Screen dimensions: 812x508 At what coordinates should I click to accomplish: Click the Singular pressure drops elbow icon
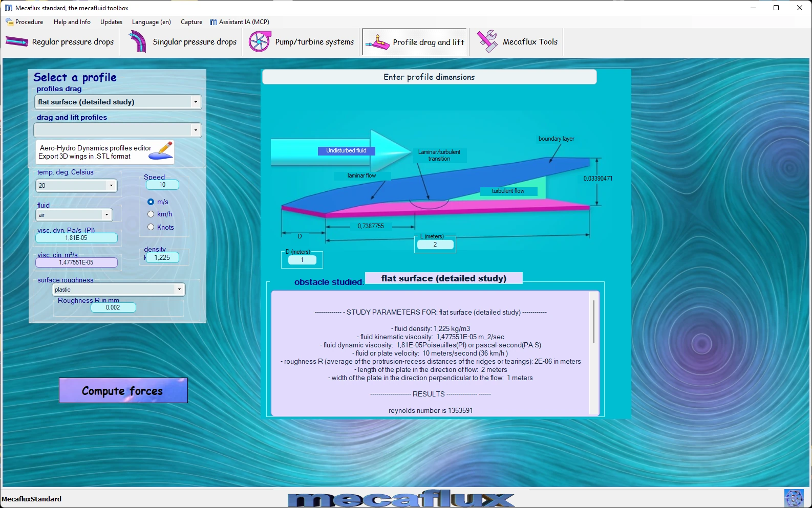pos(137,41)
